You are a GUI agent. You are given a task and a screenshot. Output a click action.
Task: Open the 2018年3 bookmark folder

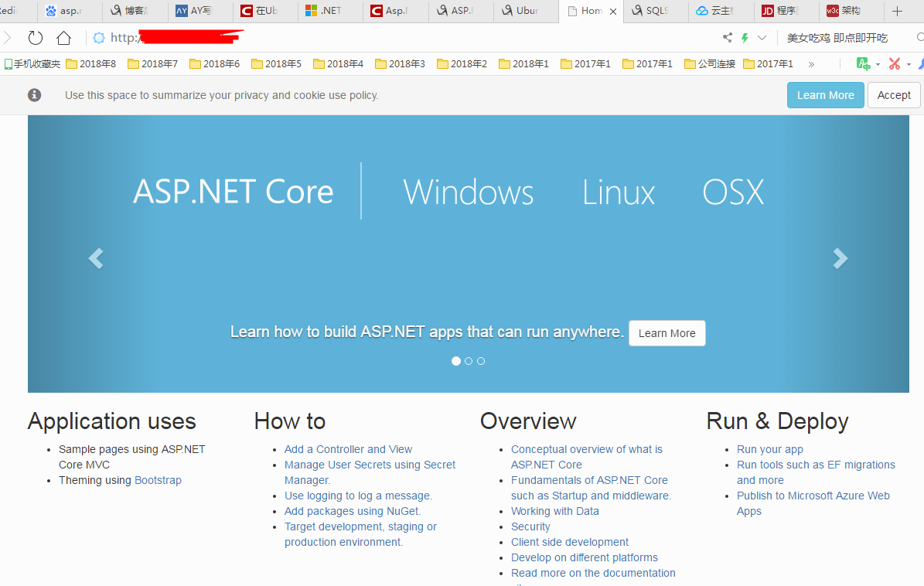pyautogui.click(x=400, y=63)
